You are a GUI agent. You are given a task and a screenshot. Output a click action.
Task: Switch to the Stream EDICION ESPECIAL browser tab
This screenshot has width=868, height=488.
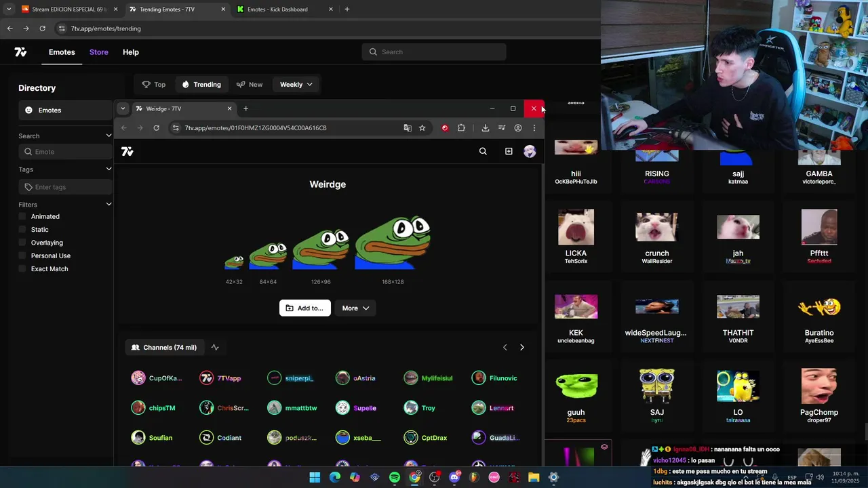[70, 9]
